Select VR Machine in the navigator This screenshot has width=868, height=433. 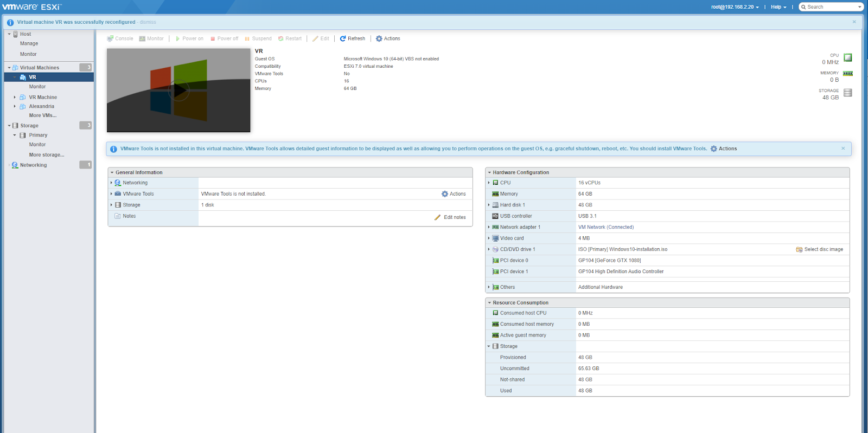(x=43, y=98)
